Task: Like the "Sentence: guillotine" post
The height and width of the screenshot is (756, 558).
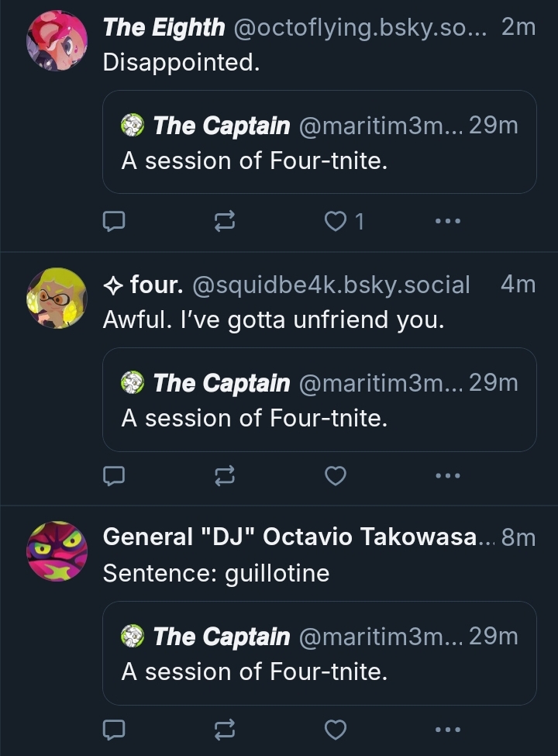Action: 335,729
